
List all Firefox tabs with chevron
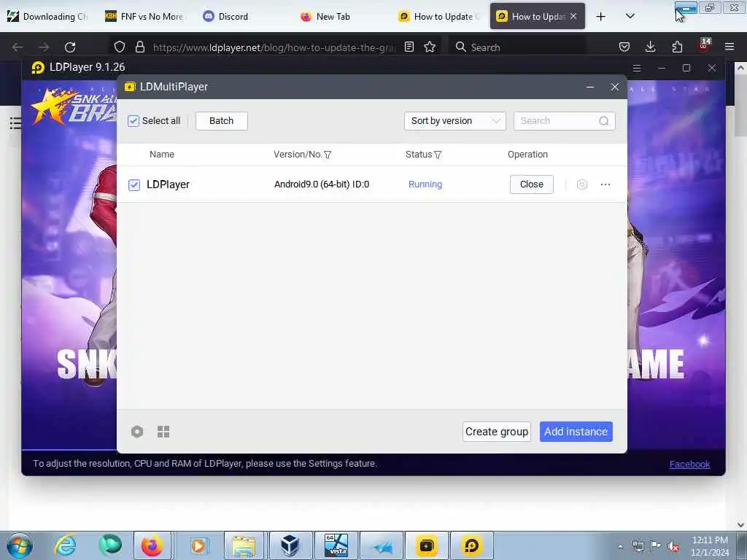pyautogui.click(x=630, y=17)
